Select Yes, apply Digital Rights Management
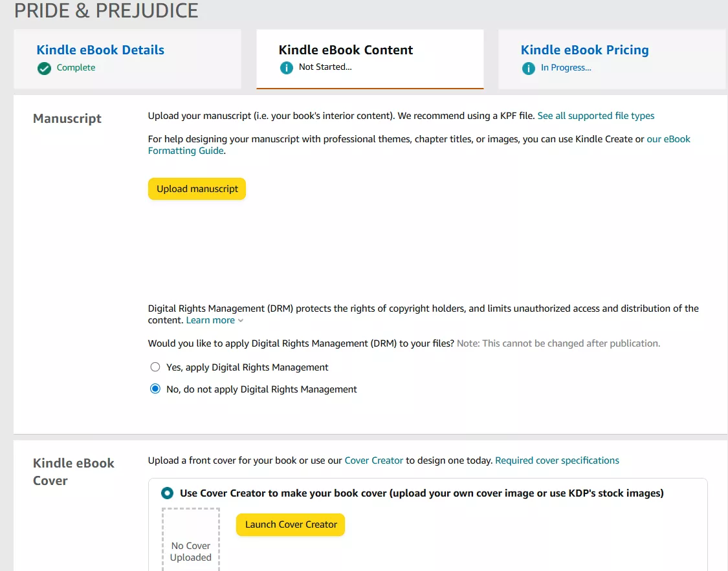Viewport: 728px width, 571px height. coord(155,367)
